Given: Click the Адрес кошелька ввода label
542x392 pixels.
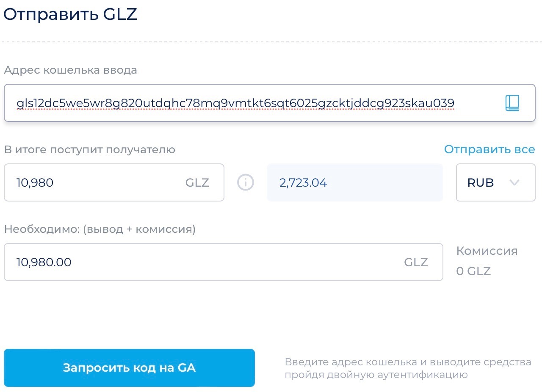Looking at the screenshot, I should coord(70,70).
